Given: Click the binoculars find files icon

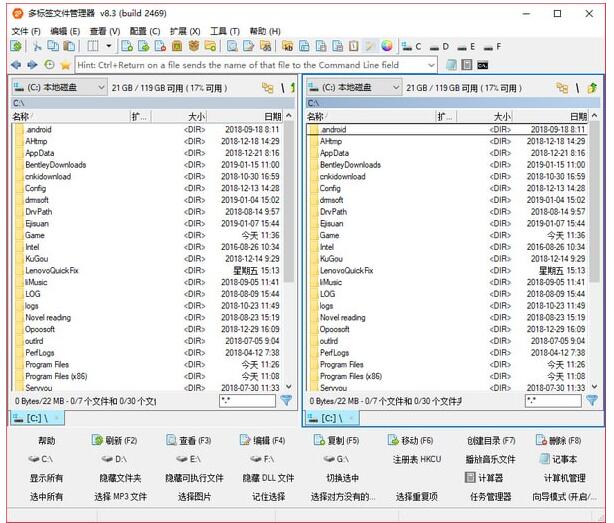Looking at the screenshot, I should (265, 46).
